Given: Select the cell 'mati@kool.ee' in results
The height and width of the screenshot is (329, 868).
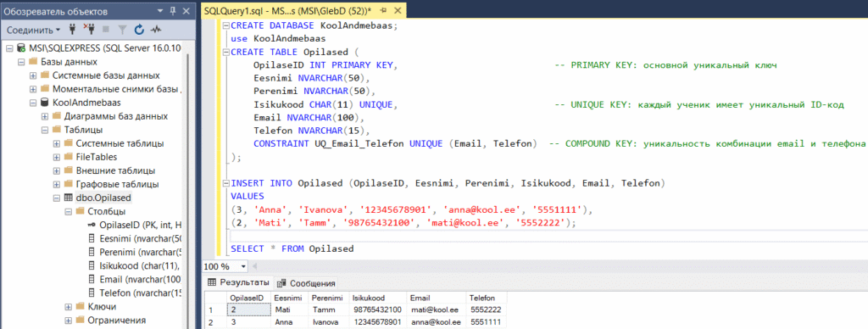Looking at the screenshot, I should pyautogui.click(x=437, y=310).
